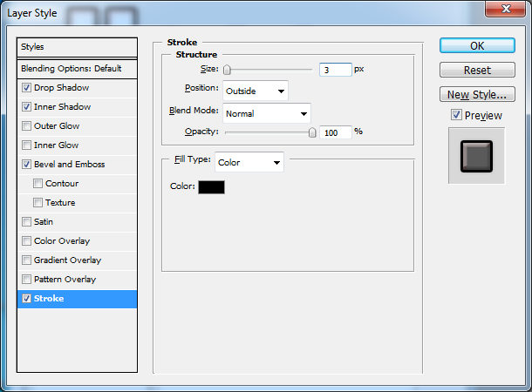This screenshot has height=392, width=532.
Task: Select the Inner Shadow label
Action: [62, 107]
